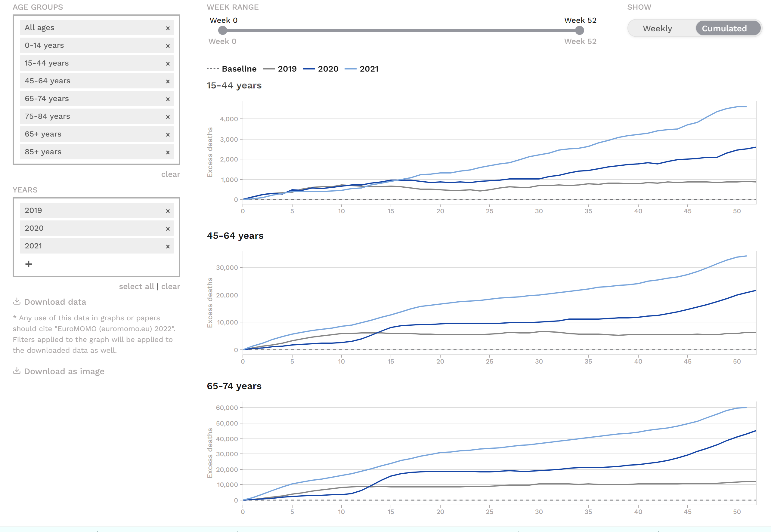Select the 65-74 years tag label

point(47,98)
